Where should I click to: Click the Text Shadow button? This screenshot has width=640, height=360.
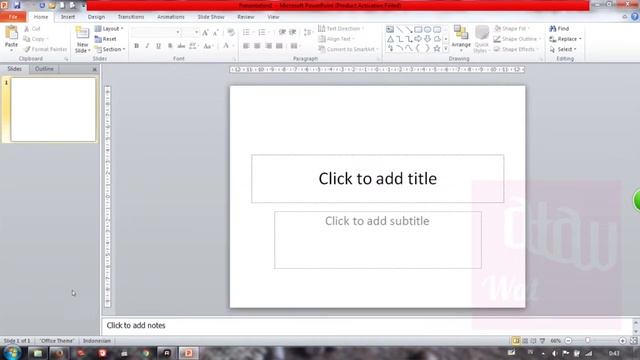tap(170, 46)
